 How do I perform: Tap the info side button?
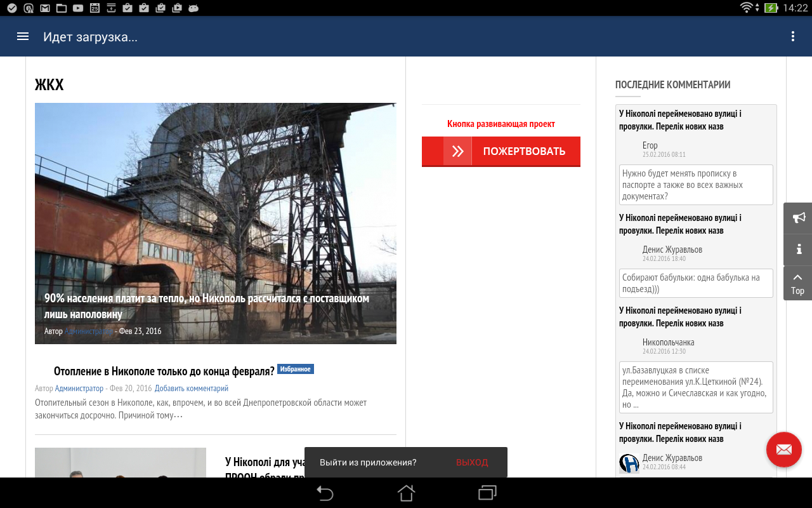[x=799, y=250]
